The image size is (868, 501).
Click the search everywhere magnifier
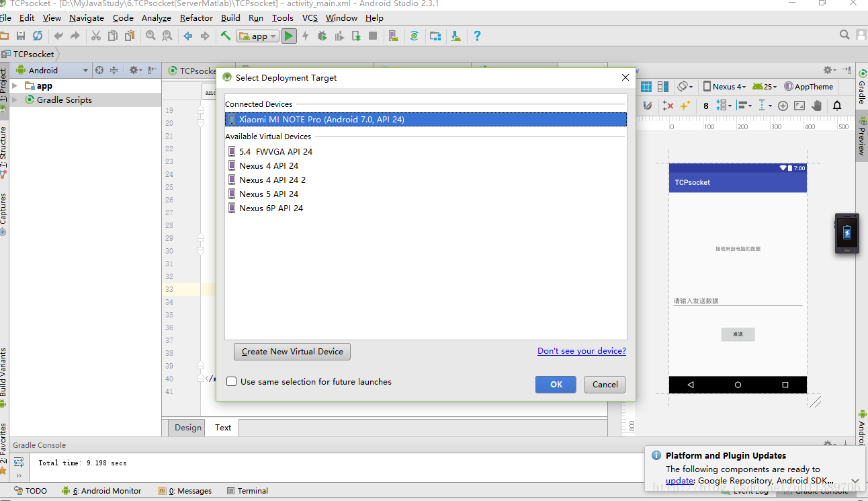(x=844, y=35)
